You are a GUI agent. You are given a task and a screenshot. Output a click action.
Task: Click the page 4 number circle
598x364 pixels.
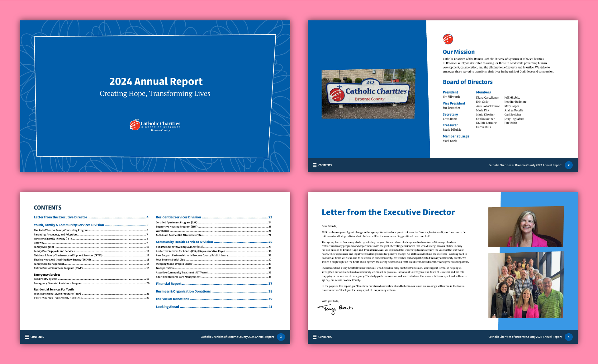[x=569, y=337]
